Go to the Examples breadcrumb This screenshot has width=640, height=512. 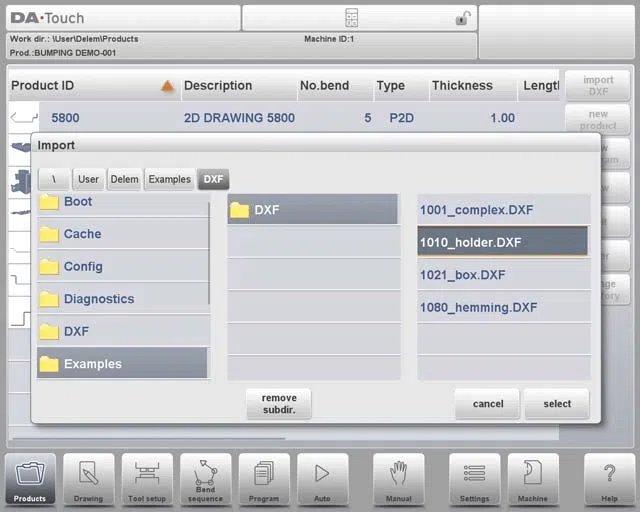(x=170, y=179)
